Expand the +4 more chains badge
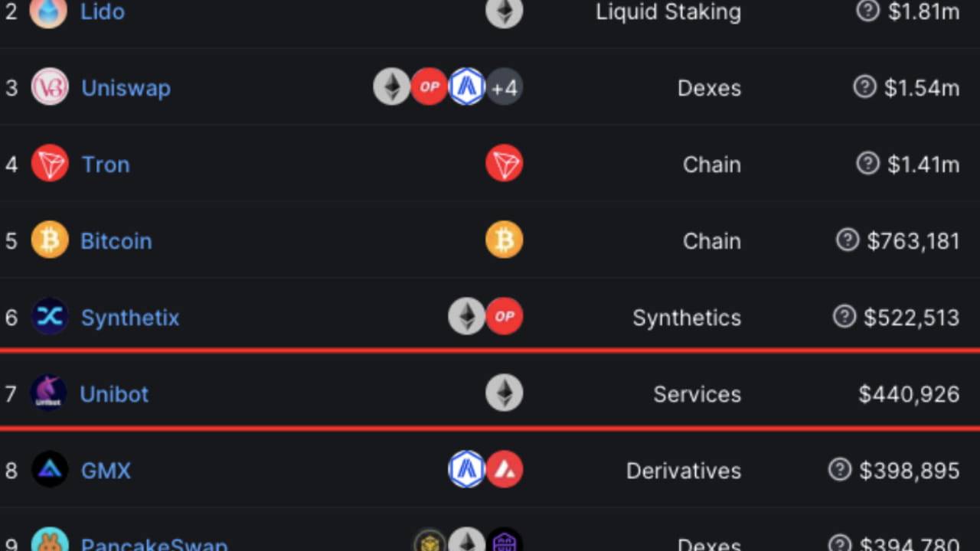 (x=505, y=87)
